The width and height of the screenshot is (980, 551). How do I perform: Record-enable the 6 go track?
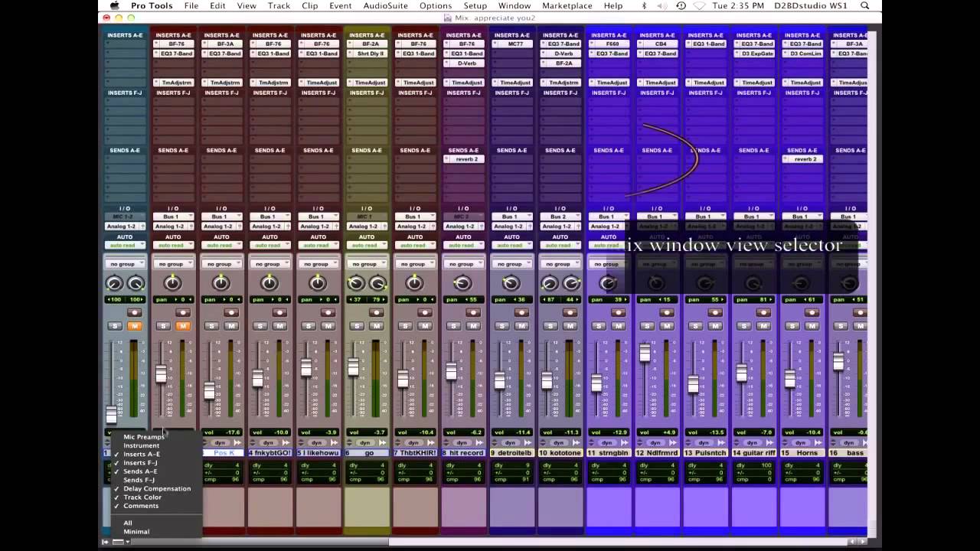pyautogui.click(x=376, y=312)
